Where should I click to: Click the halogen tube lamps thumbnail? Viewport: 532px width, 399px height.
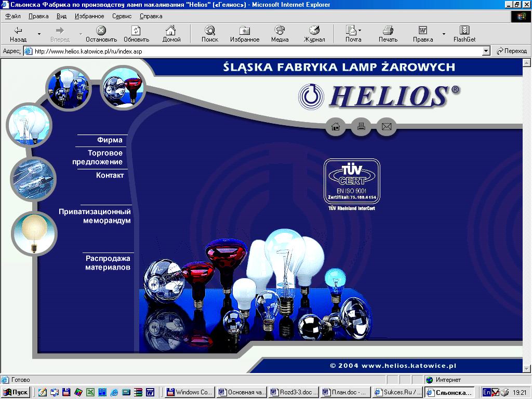pyautogui.click(x=33, y=179)
